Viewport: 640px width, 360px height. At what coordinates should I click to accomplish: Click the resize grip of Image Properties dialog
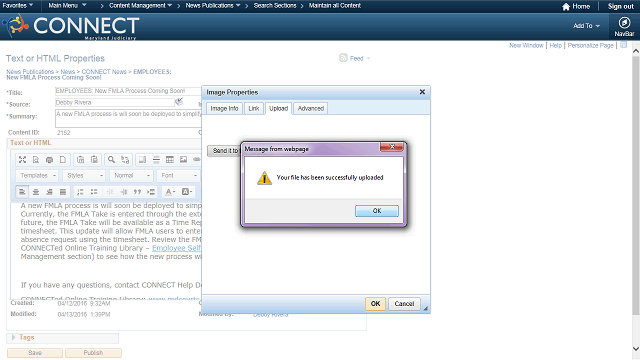click(x=425, y=309)
